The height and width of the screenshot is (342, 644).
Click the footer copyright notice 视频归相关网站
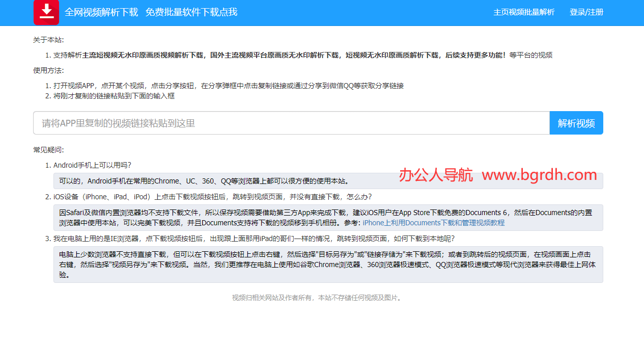[x=318, y=298]
